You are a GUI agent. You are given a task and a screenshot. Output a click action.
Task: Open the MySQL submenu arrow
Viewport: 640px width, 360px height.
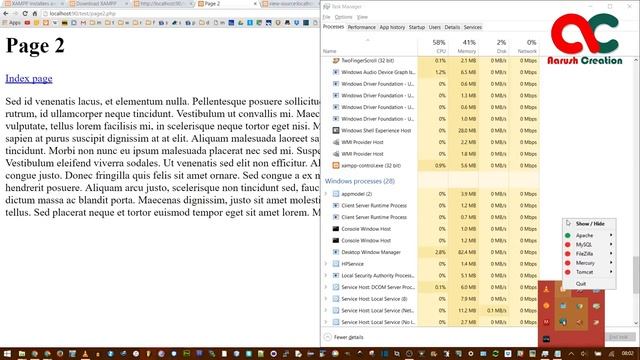click(611, 244)
